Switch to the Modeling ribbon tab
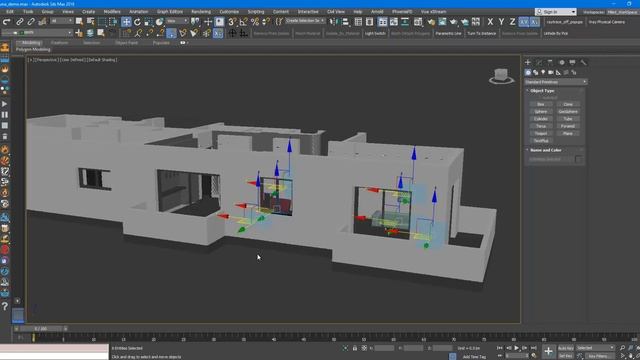Screen dimensions: 640x360 [x=30, y=43]
